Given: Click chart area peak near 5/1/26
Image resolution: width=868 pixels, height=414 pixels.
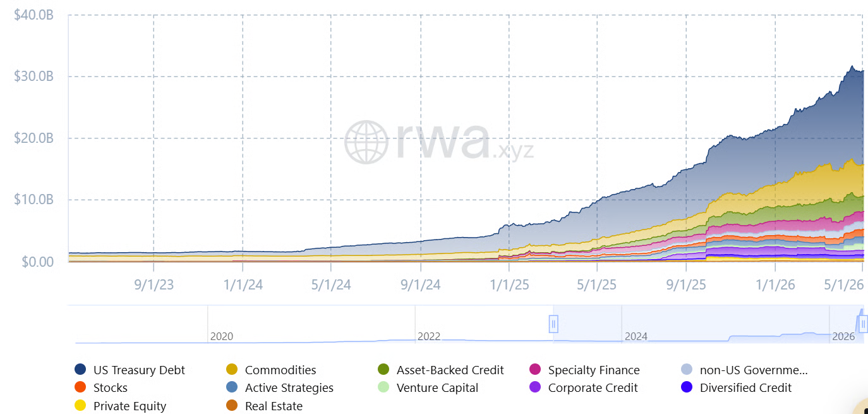Looking at the screenshot, I should point(852,67).
